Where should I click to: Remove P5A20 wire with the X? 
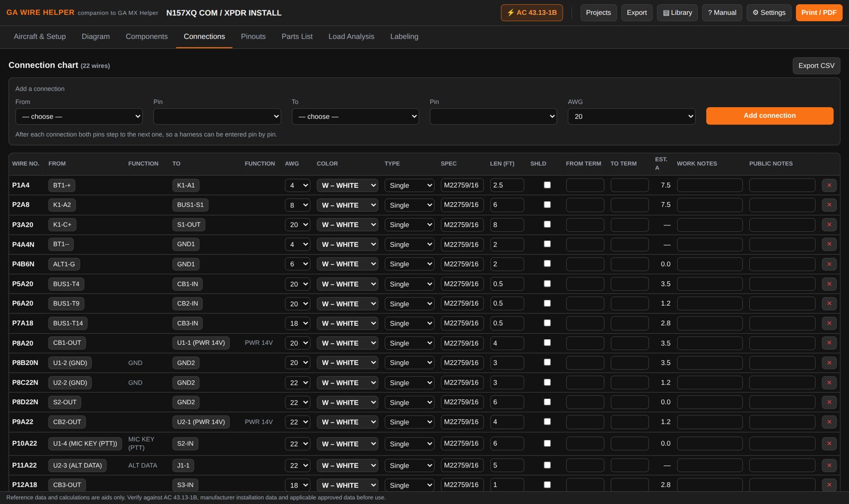(x=829, y=284)
